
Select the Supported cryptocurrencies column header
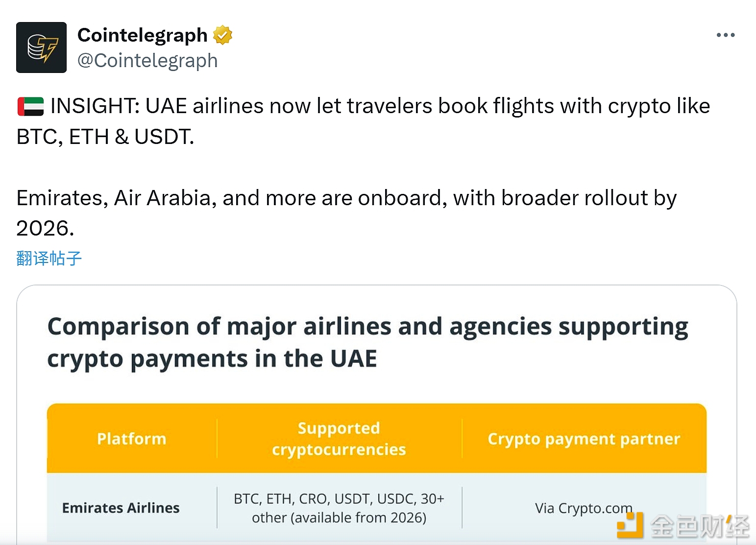339,439
